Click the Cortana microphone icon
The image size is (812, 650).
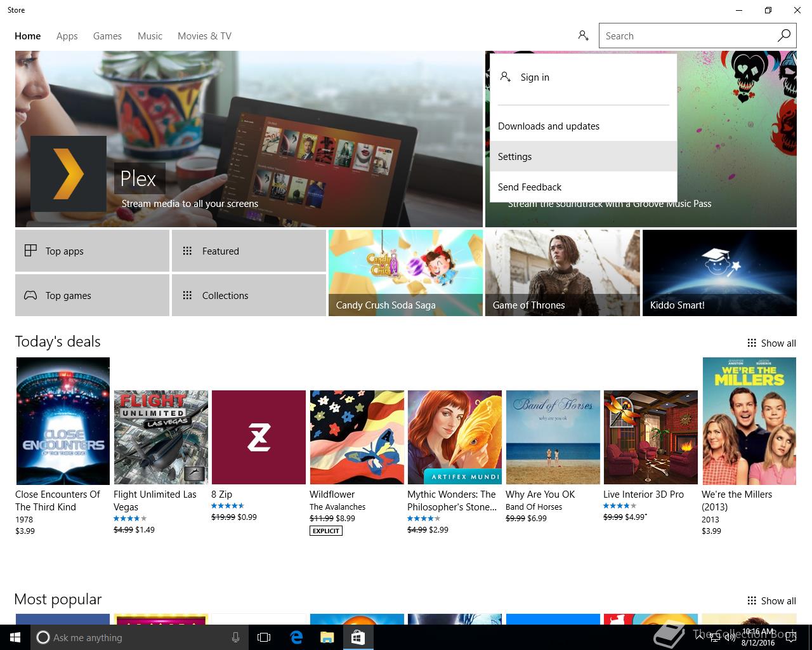235,637
